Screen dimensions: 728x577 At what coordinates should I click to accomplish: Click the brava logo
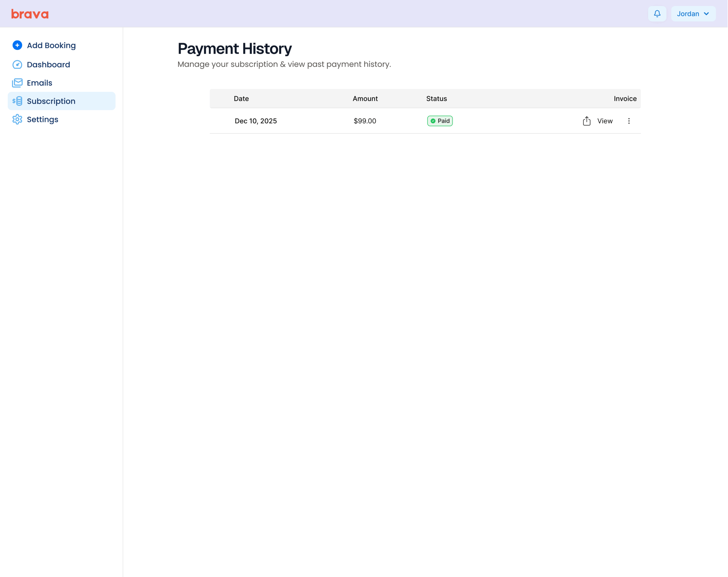30,14
